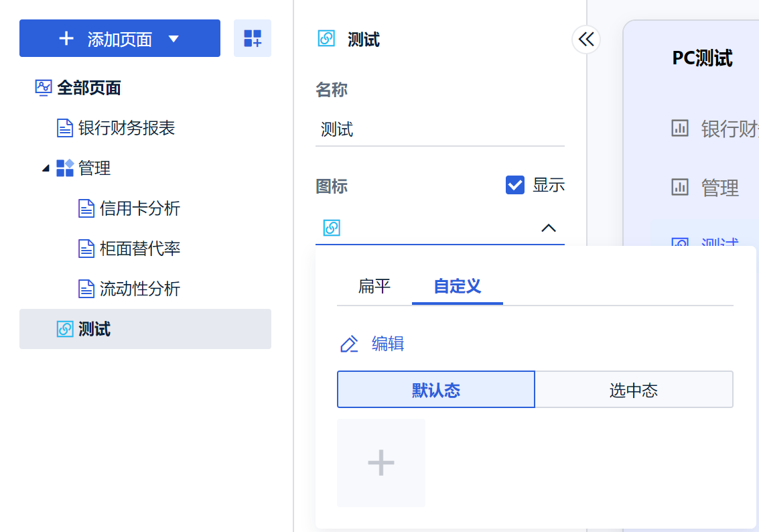Select the 默认态 state toggle
This screenshot has height=532, width=759.
(435, 389)
